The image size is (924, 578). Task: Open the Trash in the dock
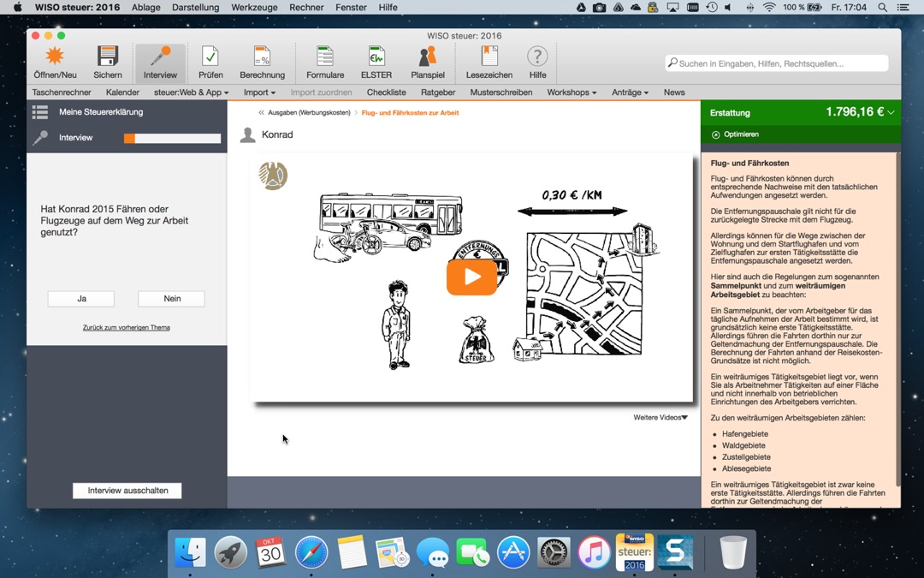(733, 552)
